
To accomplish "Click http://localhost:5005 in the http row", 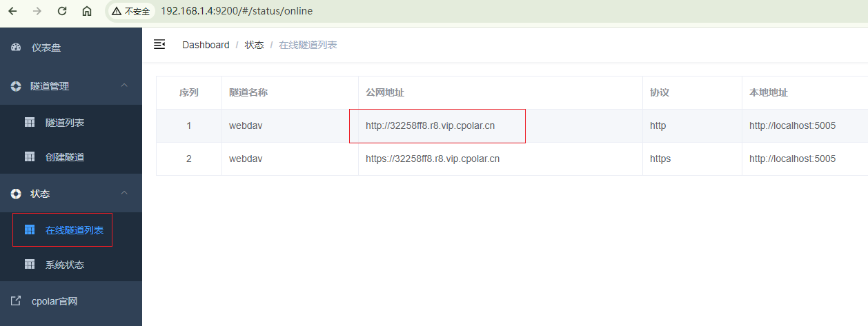I will (793, 125).
